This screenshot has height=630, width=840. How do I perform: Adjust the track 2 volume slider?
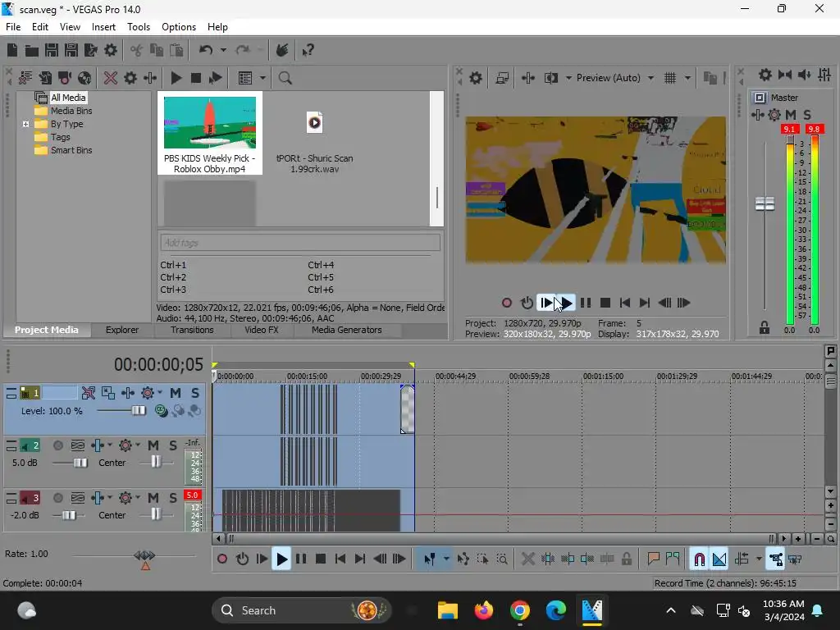click(x=80, y=463)
